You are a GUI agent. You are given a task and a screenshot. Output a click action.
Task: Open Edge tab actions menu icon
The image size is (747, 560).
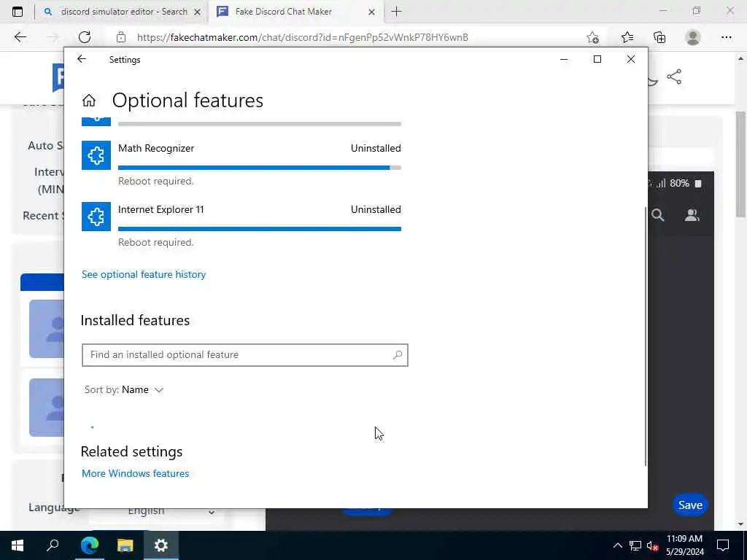click(x=18, y=12)
